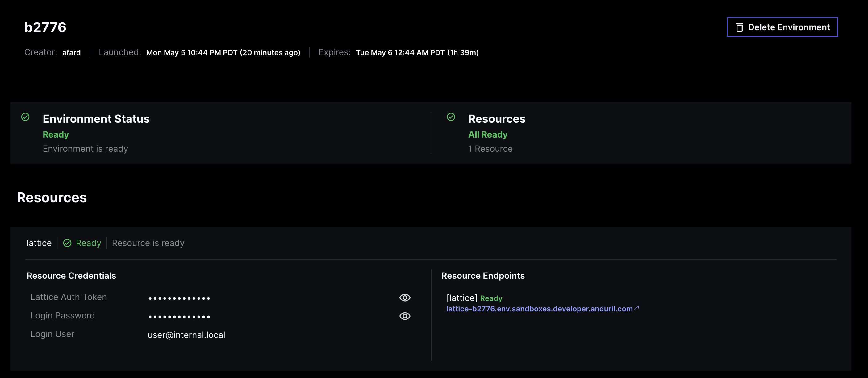
Task: Click the green checkmark beside Resources
Action: point(451,117)
